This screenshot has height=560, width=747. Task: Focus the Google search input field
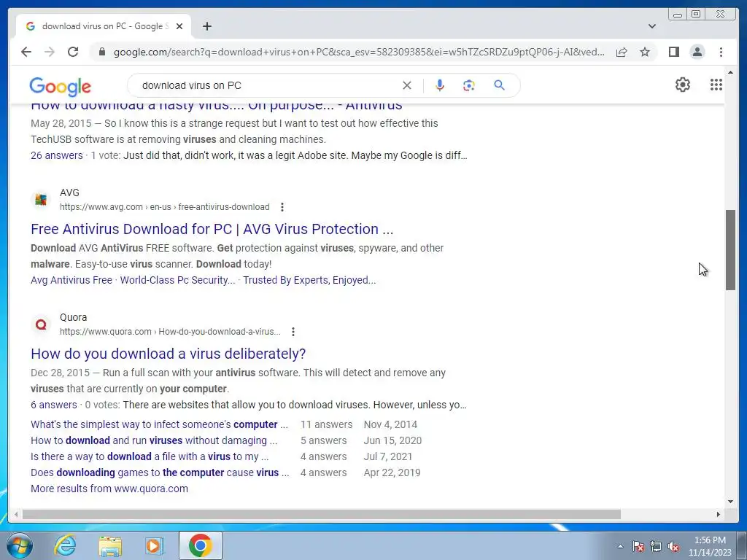click(x=267, y=85)
